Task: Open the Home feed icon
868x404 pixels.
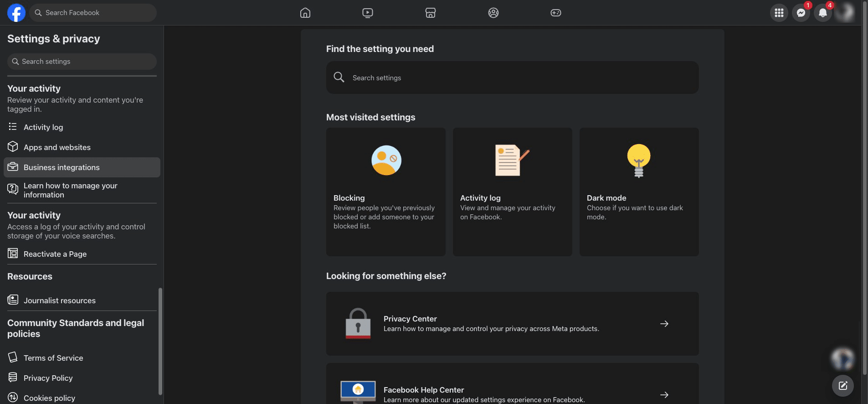Action: 305,13
